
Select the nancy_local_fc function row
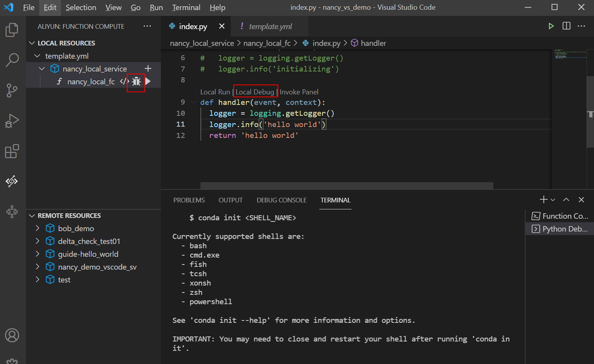click(93, 82)
